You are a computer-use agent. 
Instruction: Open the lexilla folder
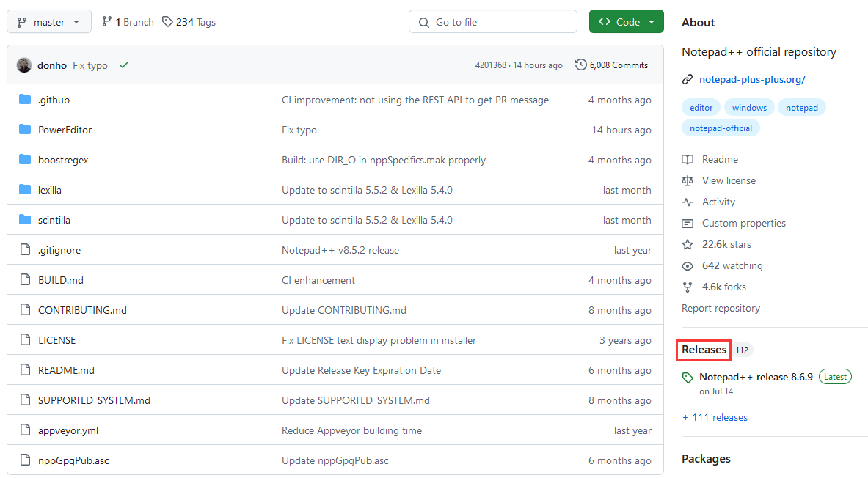(50, 190)
